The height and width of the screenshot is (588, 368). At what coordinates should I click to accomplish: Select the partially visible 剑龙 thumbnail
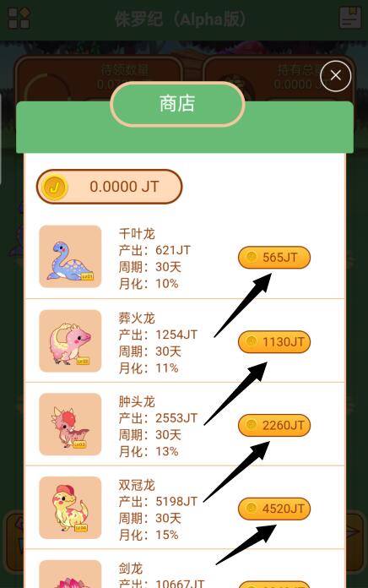(70, 574)
